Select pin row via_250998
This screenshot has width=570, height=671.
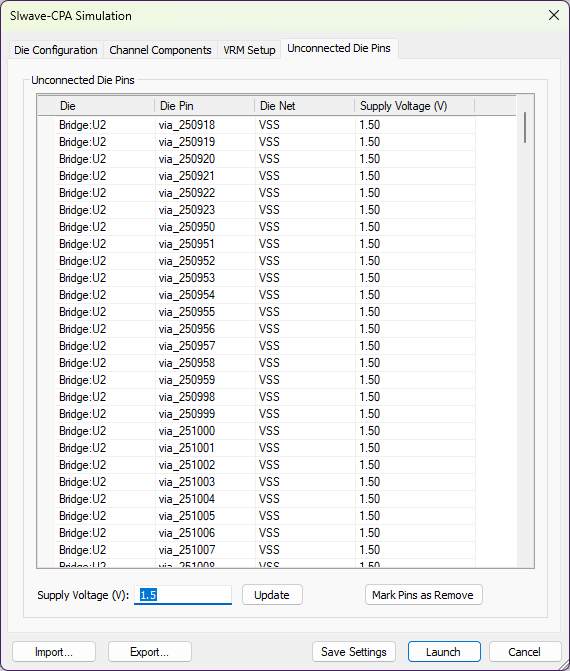click(265, 397)
